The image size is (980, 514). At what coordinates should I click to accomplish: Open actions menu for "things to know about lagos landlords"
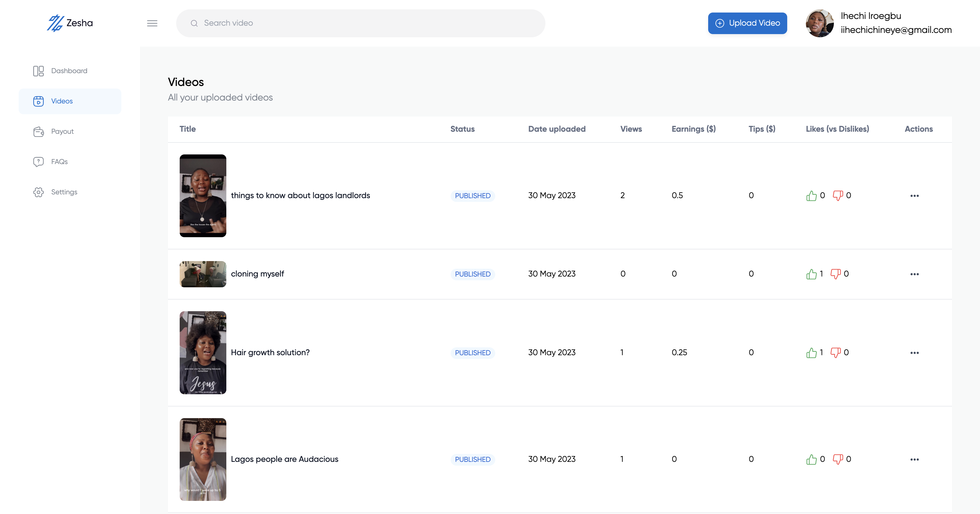(915, 196)
